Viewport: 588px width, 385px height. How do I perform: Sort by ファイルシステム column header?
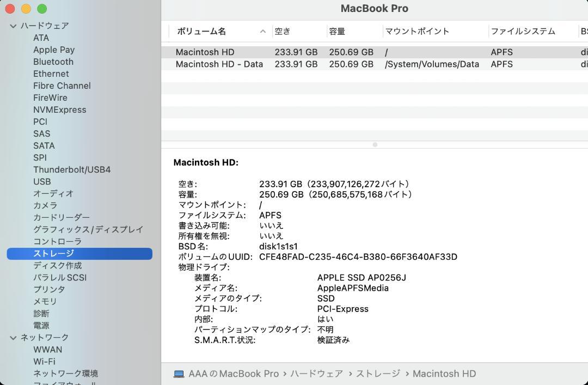pos(523,32)
